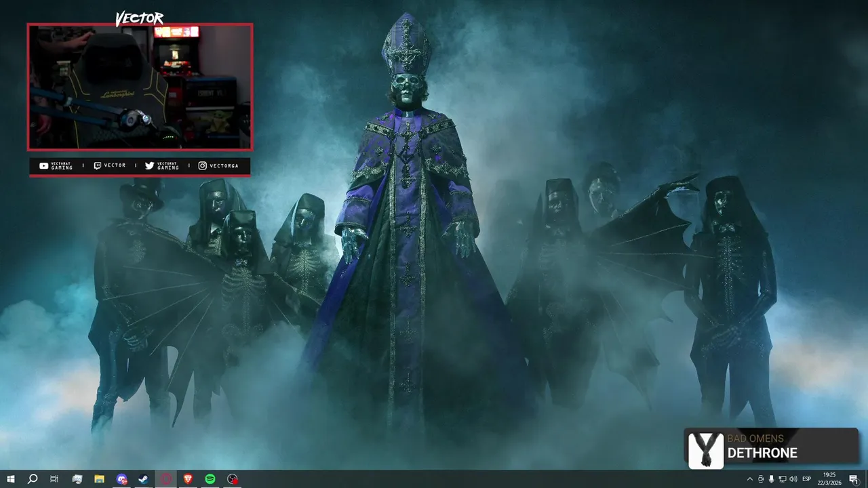The image size is (868, 488).
Task: Open the volume speaker tray icon
Action: [793, 479]
